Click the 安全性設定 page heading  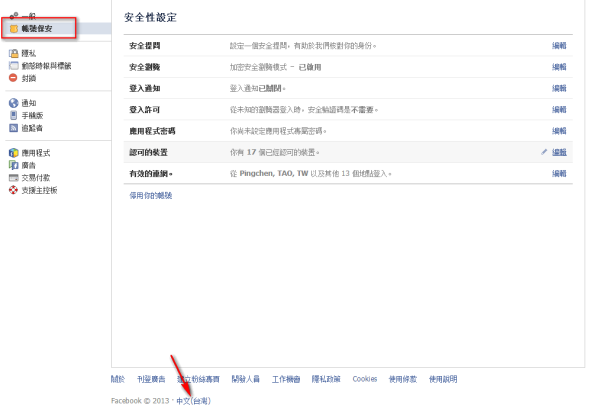tap(150, 18)
